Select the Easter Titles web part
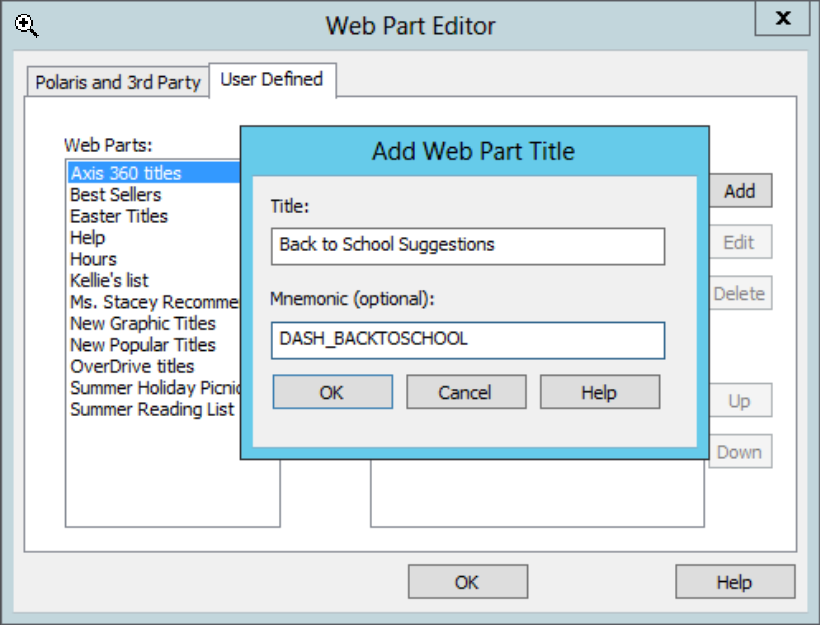Image resolution: width=820 pixels, height=625 pixels. click(x=119, y=216)
